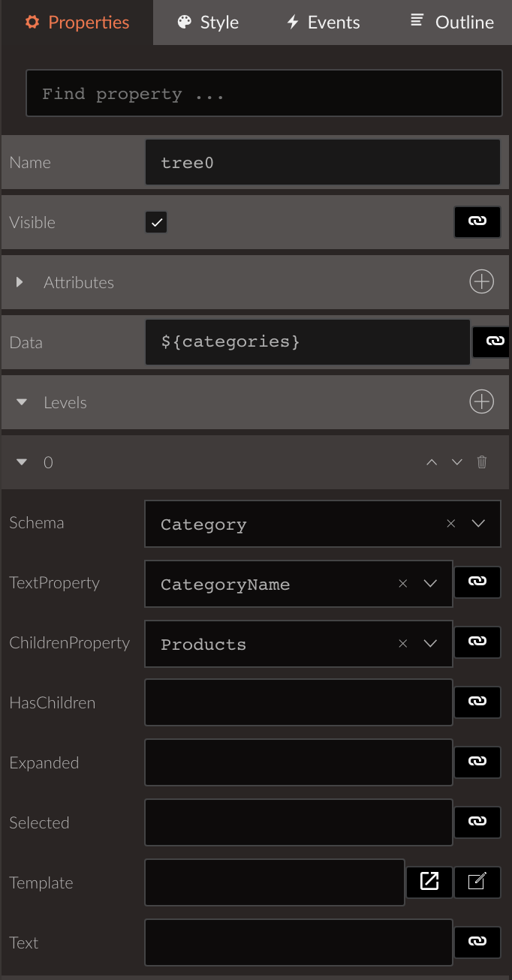Collapse the level 0 item

coord(22,463)
